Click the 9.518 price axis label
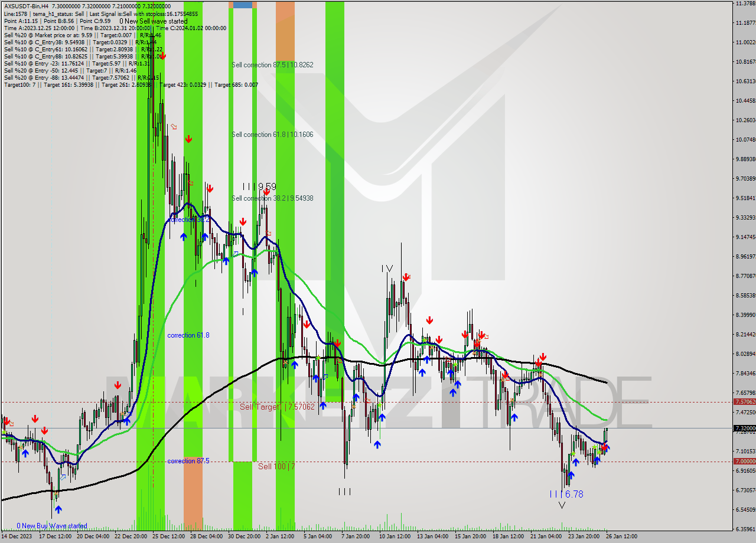The height and width of the screenshot is (543, 756). (x=745, y=198)
